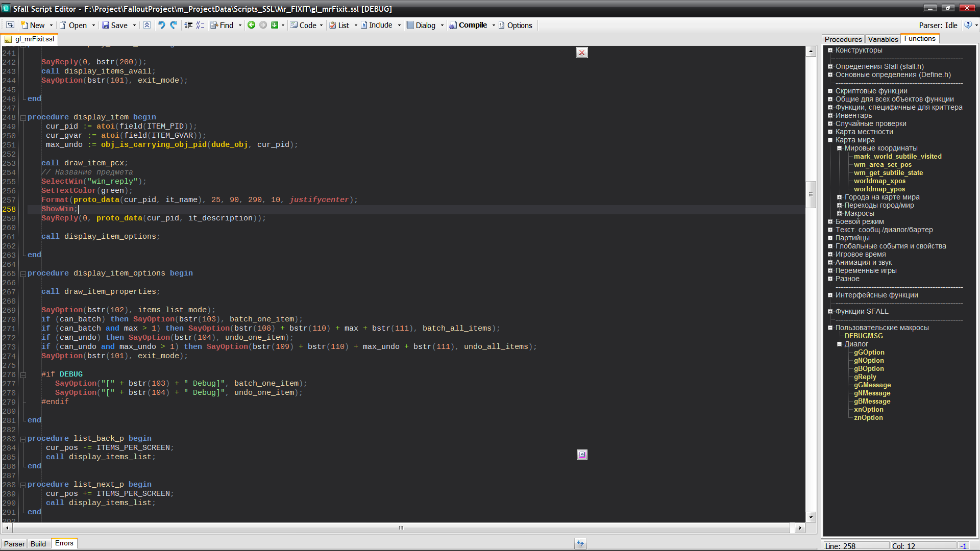
Task: Collapse the Карта мира tree node
Action: [830, 140]
